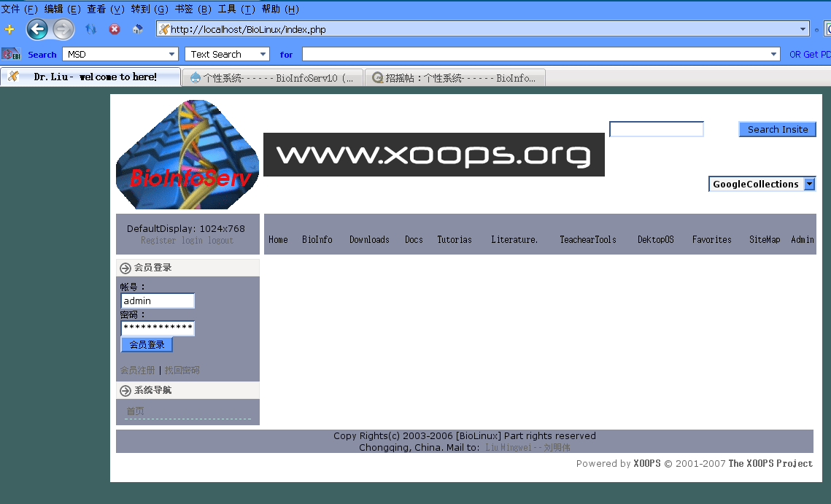Focus the 帐号 username field containing admin
The width and height of the screenshot is (831, 504).
(158, 301)
